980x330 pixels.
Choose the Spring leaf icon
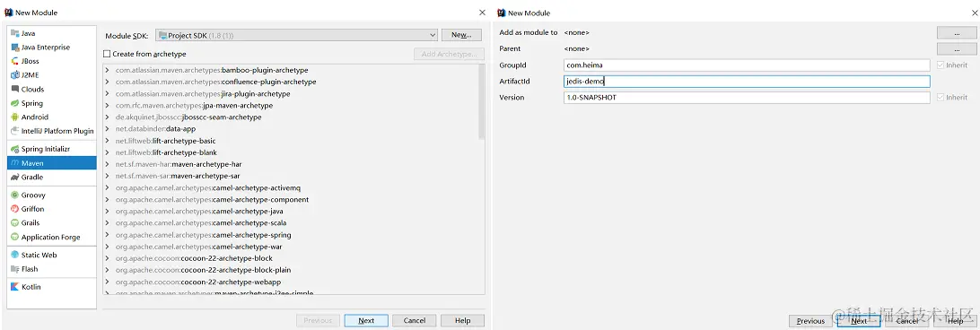tap(15, 103)
